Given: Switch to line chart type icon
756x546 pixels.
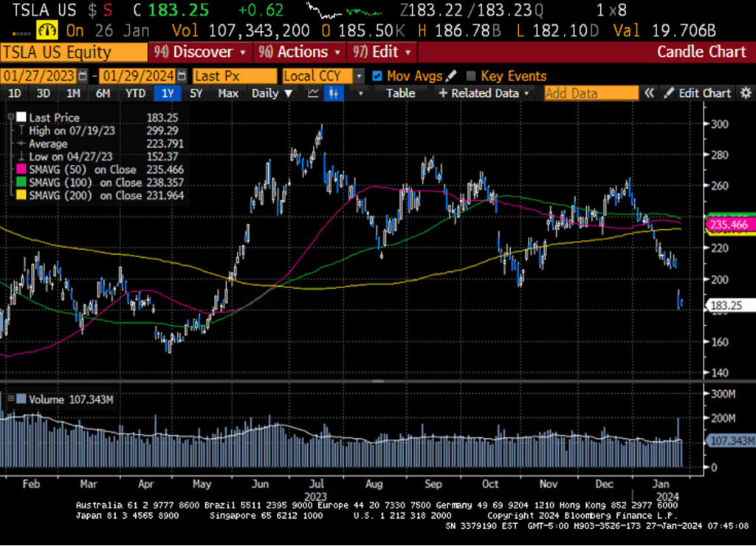Looking at the screenshot, I should pyautogui.click(x=314, y=93).
